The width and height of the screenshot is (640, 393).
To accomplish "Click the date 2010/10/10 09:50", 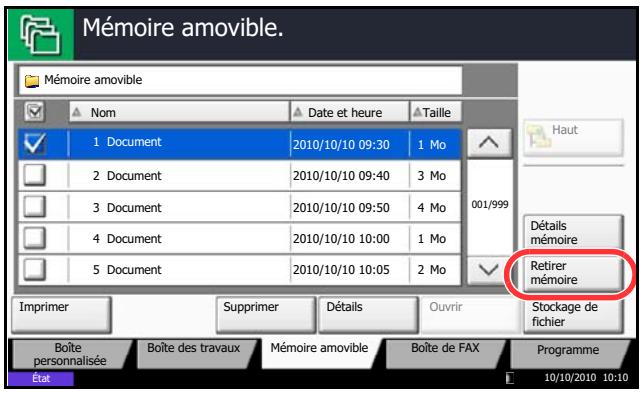I will click(341, 207).
